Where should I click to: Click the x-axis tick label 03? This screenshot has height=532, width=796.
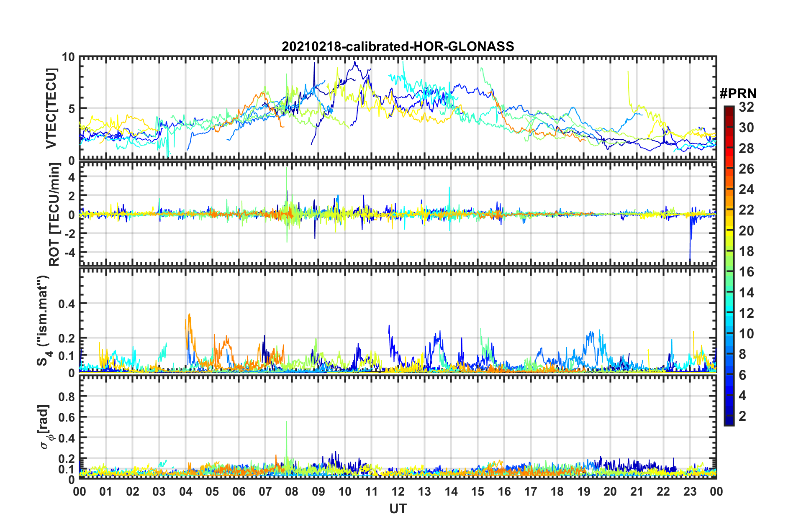coord(159,491)
